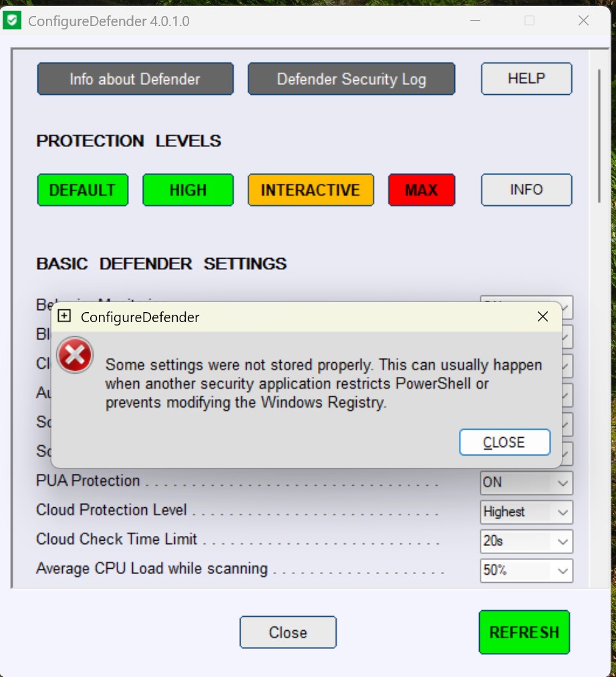
Task: Close the error dialog with its X
Action: point(543,317)
